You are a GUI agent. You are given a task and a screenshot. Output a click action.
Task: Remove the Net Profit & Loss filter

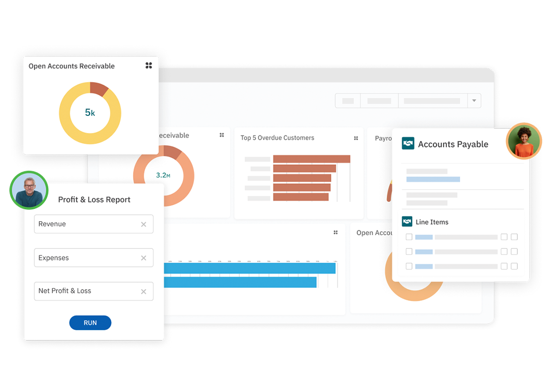pos(144,291)
